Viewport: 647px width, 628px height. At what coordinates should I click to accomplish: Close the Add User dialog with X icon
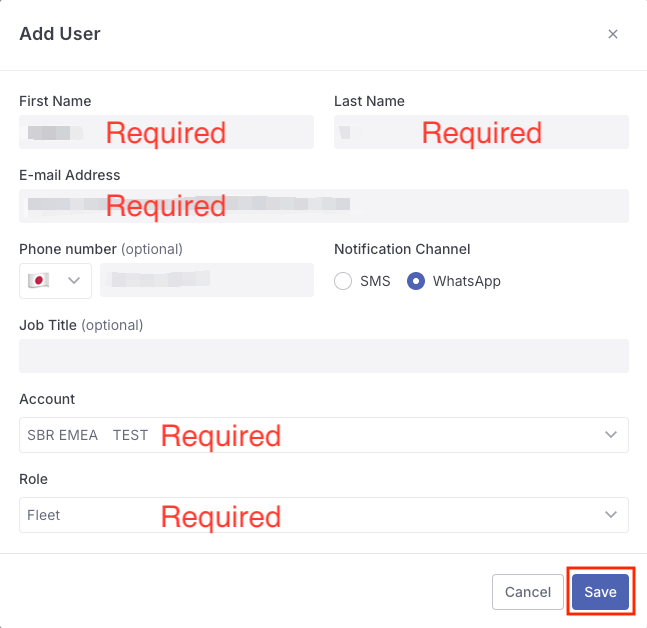(613, 34)
